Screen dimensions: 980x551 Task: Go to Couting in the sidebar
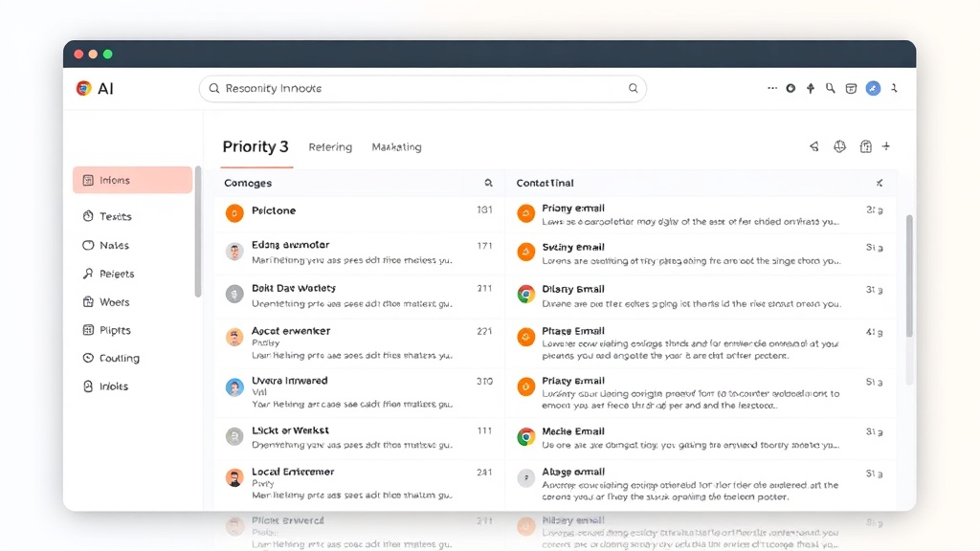pyautogui.click(x=119, y=358)
